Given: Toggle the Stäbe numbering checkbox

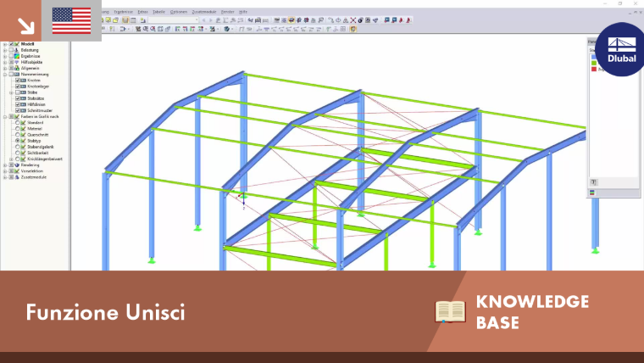Looking at the screenshot, I should (x=18, y=92).
